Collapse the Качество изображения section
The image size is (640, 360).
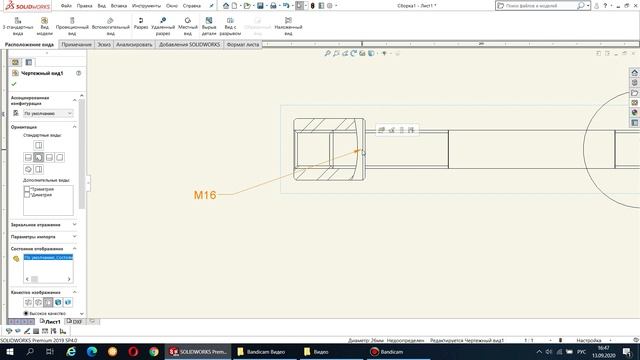click(74, 292)
